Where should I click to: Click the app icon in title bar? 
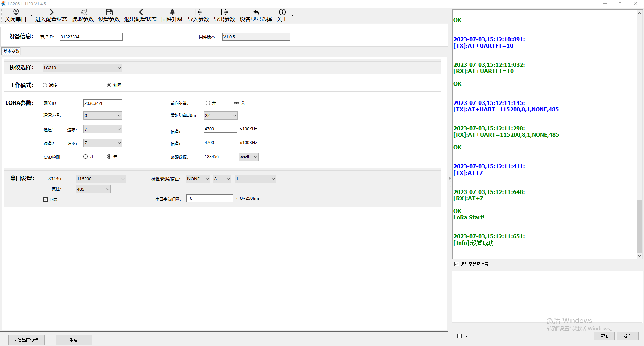tap(4, 4)
